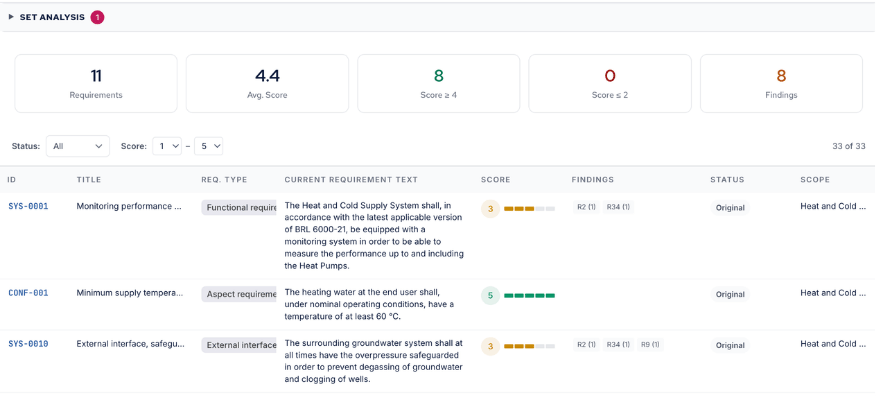The image size is (876, 396).
Task: Click the scope cell of SYS-0010
Action: 834,344
